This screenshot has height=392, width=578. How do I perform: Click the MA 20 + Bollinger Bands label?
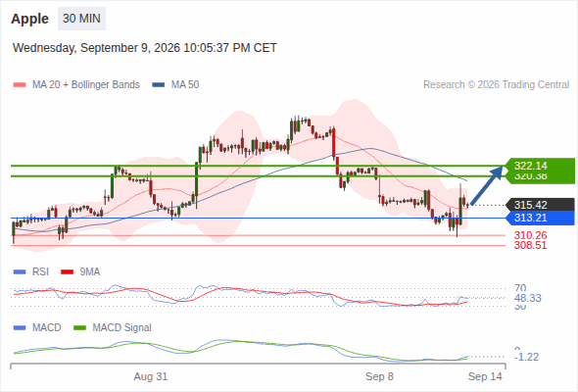(x=86, y=85)
